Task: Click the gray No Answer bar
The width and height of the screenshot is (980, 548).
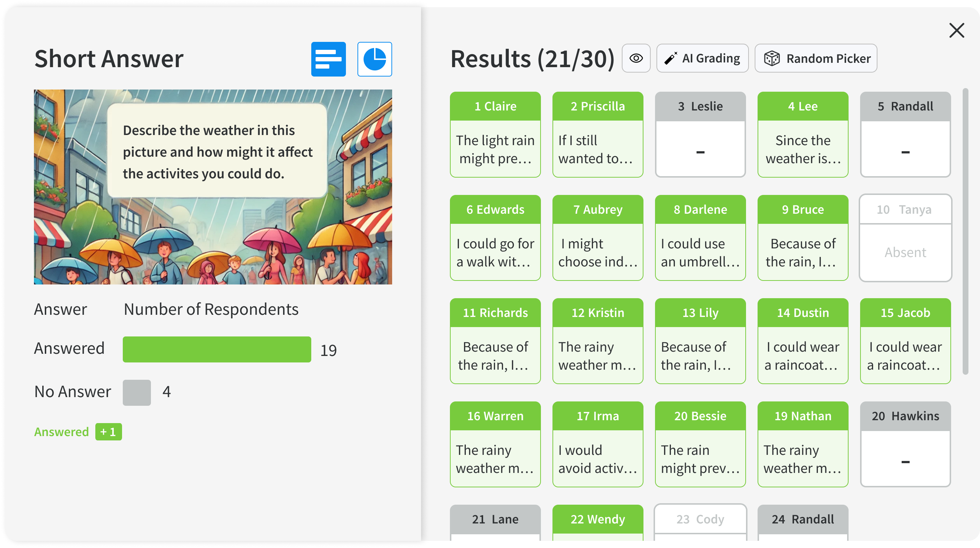Action: [136, 392]
